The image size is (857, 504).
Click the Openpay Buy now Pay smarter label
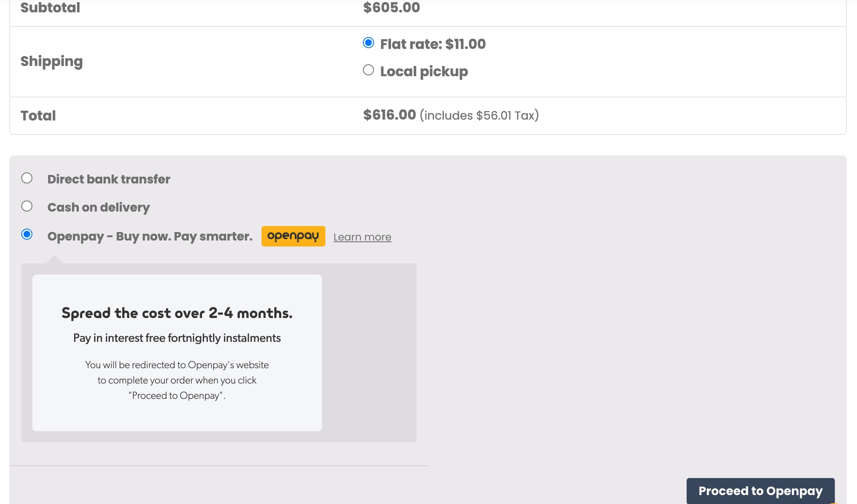pos(150,236)
